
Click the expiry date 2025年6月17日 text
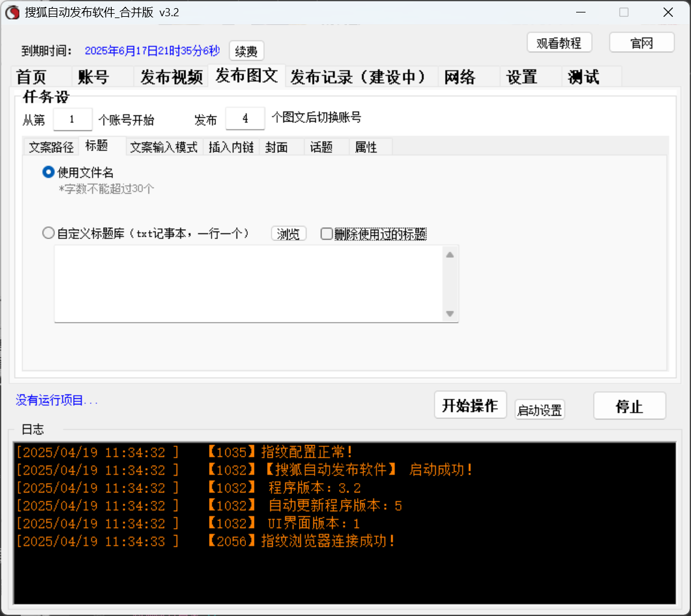point(152,51)
